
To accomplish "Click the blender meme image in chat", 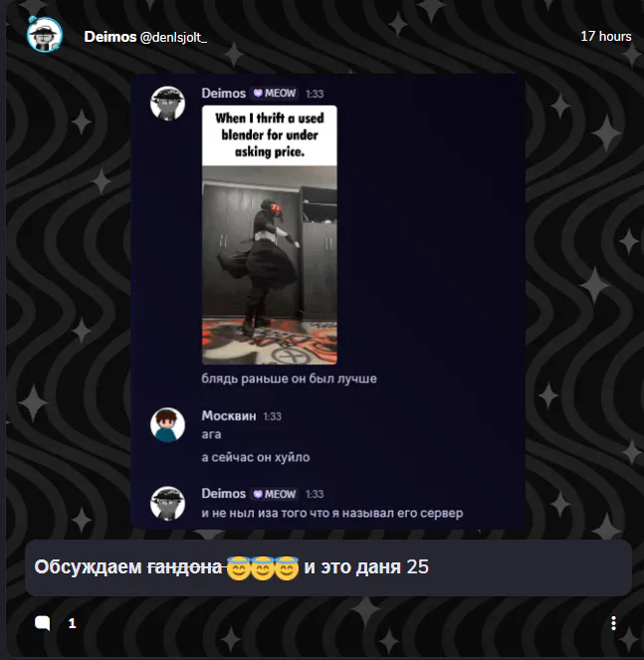I will tap(270, 235).
